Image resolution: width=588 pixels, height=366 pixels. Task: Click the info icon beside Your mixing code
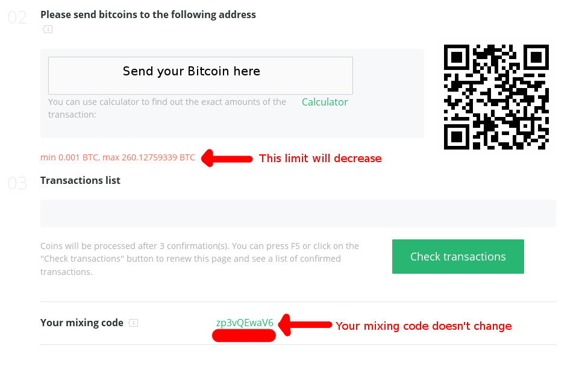click(133, 323)
